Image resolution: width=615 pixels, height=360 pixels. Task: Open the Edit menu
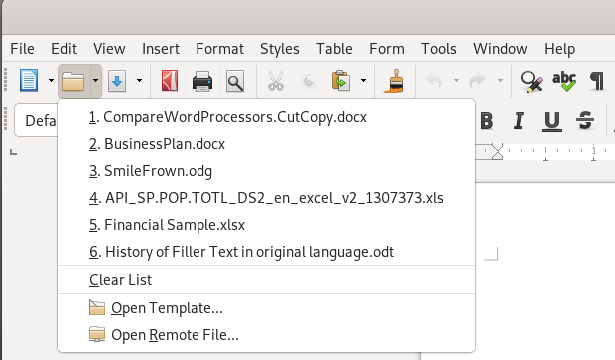pyautogui.click(x=64, y=49)
